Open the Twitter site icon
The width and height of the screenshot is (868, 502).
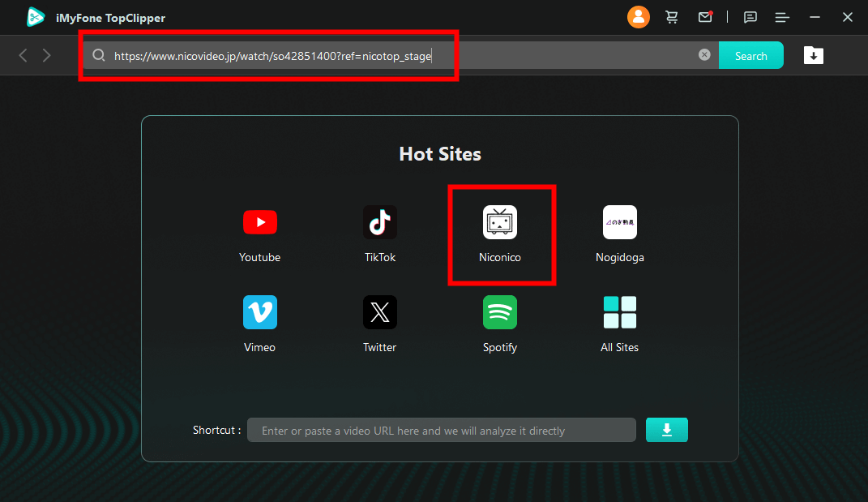380,312
